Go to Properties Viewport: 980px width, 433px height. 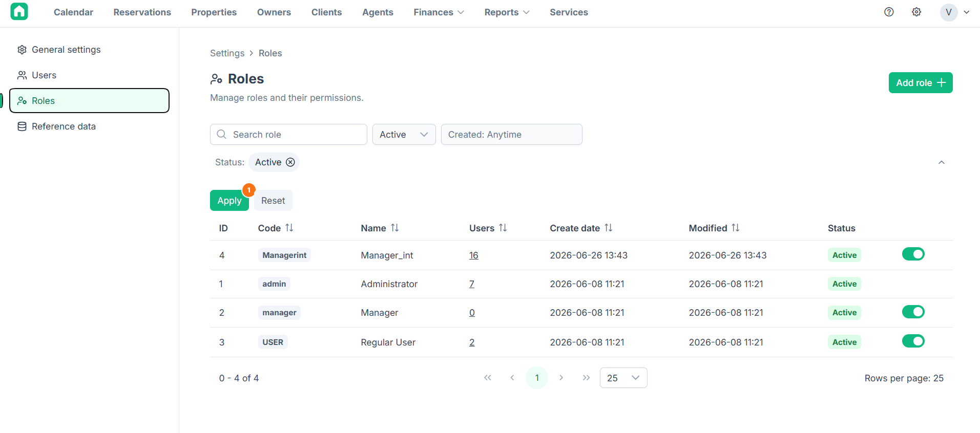click(x=214, y=12)
